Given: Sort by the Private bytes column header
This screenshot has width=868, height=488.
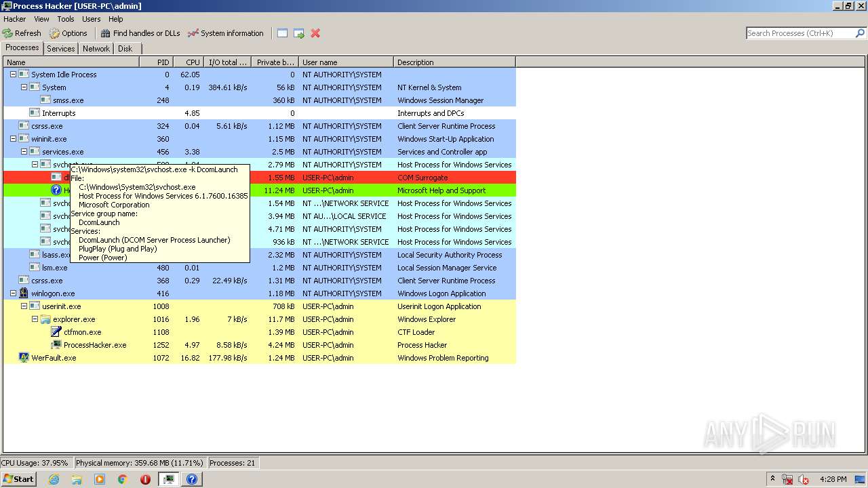Looking at the screenshot, I should pos(275,62).
